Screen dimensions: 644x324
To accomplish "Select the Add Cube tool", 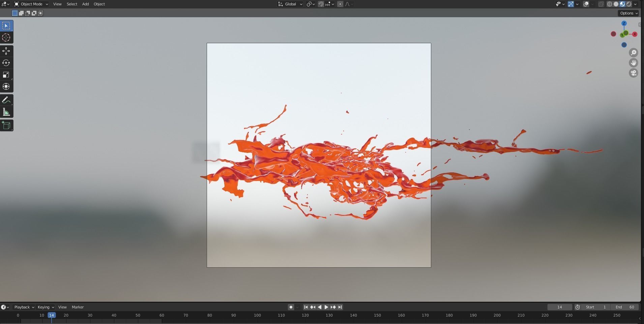I will (6, 125).
